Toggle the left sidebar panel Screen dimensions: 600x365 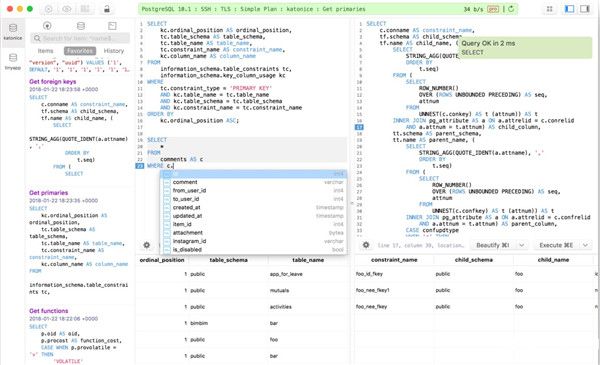[x=569, y=9]
